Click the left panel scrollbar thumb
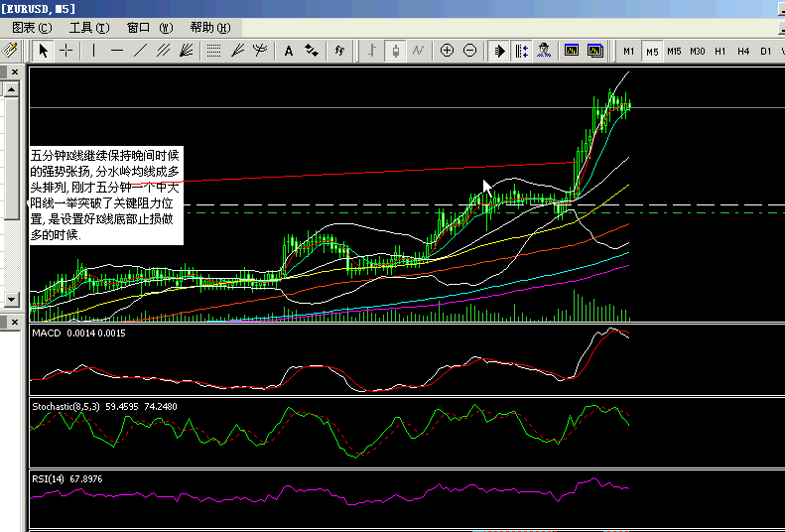 (12, 158)
